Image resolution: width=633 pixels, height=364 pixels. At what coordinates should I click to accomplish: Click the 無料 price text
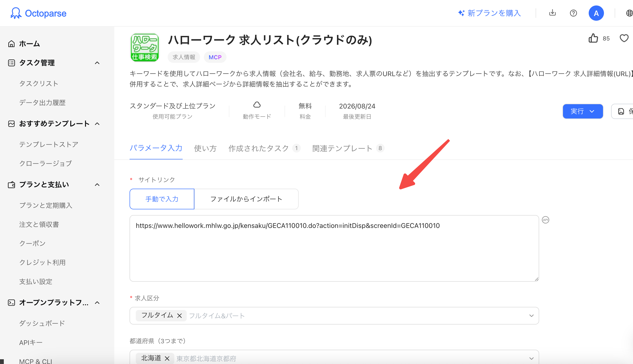[305, 106]
